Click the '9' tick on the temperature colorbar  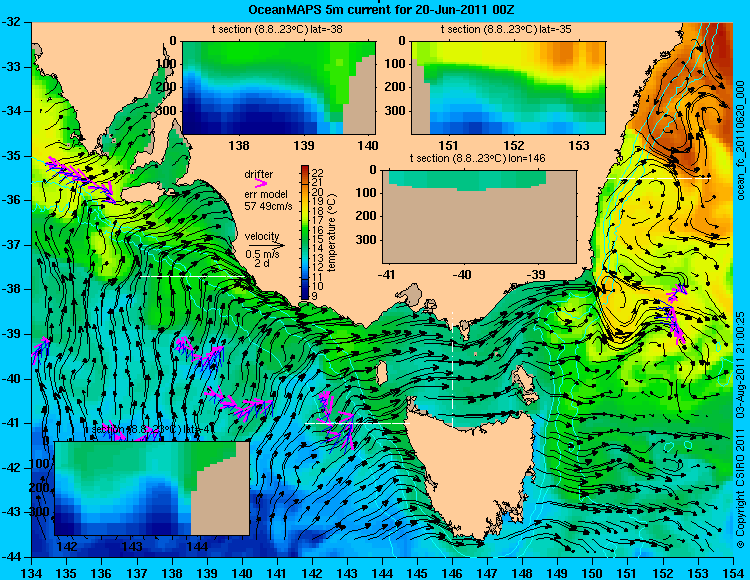[315, 296]
